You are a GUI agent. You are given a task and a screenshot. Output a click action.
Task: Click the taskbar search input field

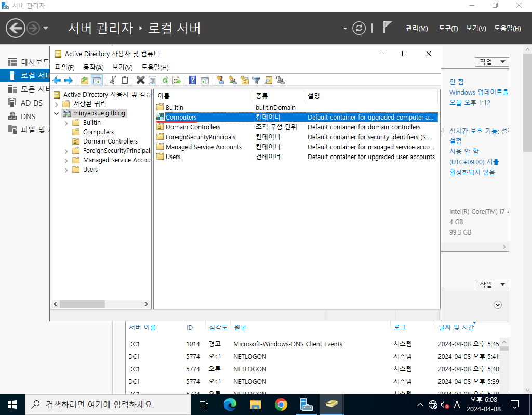[x=108, y=405]
